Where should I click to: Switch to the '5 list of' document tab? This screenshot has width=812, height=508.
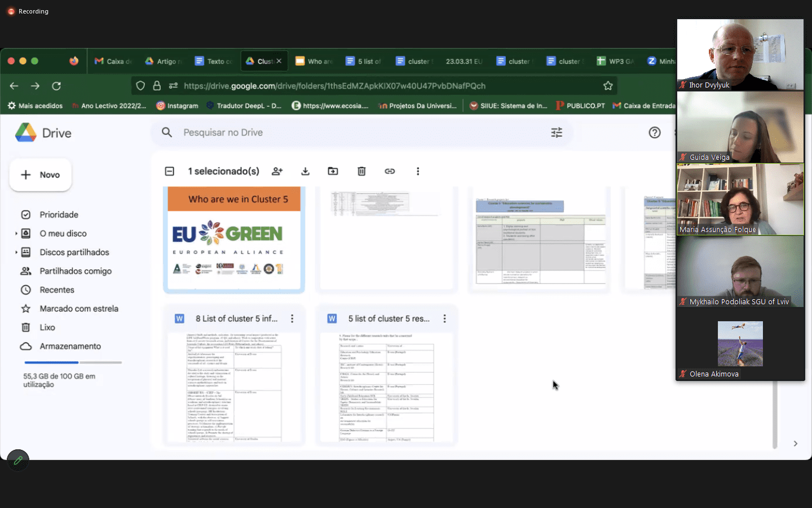364,61
